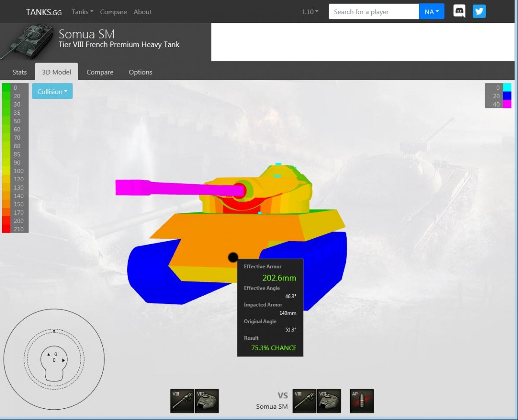Click the "140mm" impacted armor value

tap(288, 313)
